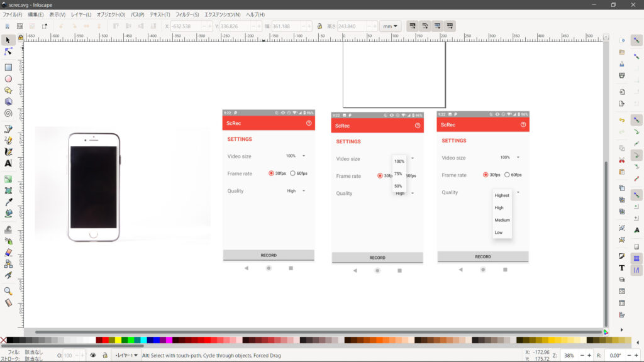Viewport: 644px width, 362px height.
Task: Click the Open document folder icon
Action: (622, 52)
